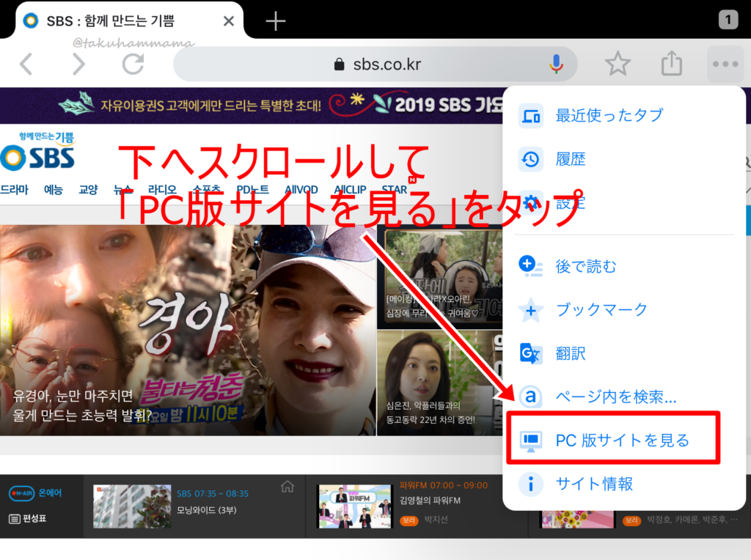Screen dimensions: 751x560
Task: Open the tab switcher showing 1 tab
Action: click(728, 20)
